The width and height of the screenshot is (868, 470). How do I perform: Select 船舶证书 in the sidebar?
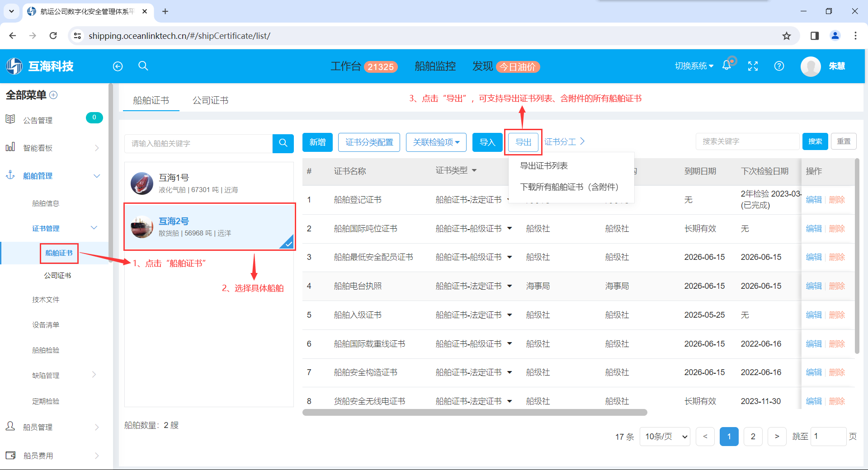(x=59, y=253)
